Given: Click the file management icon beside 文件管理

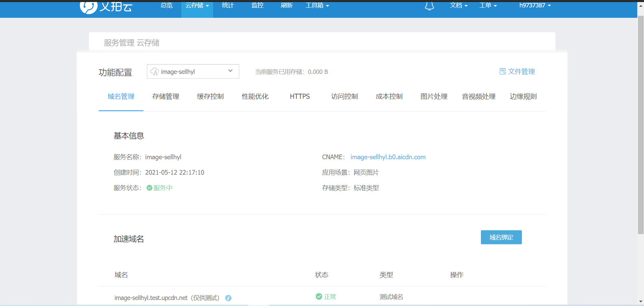Looking at the screenshot, I should click(x=502, y=72).
